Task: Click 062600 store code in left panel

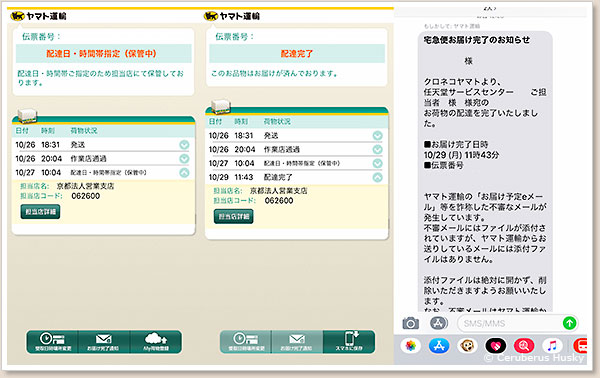Action: (86, 196)
